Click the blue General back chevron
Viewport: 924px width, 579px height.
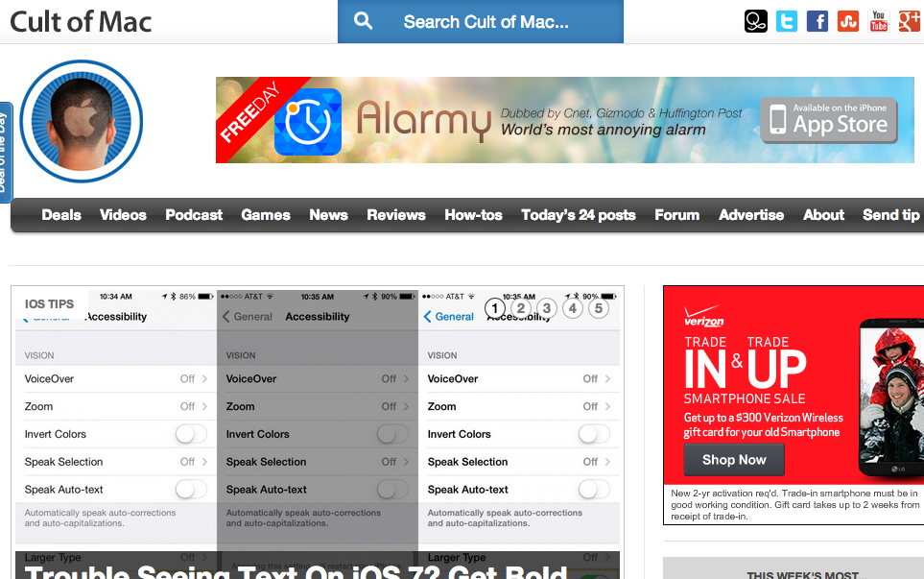coord(427,317)
